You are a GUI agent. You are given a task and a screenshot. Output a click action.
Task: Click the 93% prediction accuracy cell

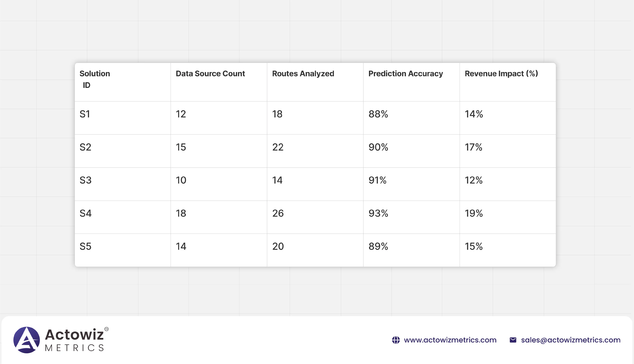click(378, 213)
